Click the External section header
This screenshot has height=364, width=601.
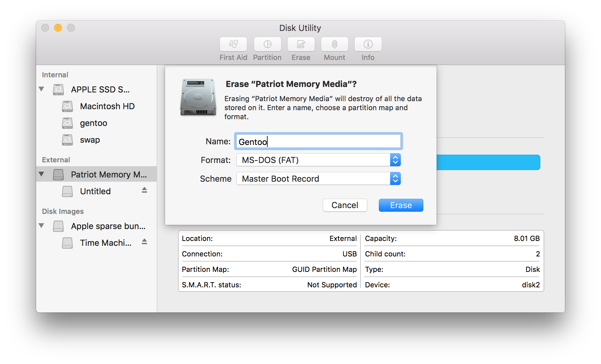point(56,160)
